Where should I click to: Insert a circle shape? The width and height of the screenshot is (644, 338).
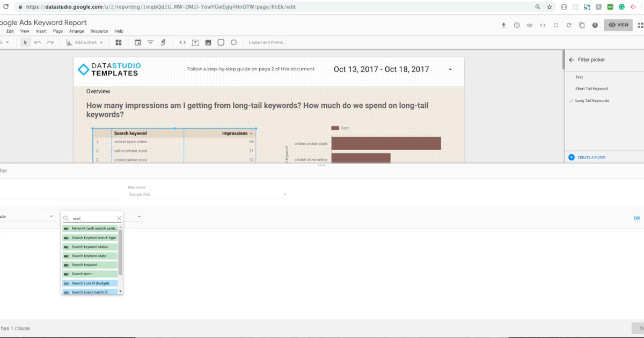(x=233, y=42)
